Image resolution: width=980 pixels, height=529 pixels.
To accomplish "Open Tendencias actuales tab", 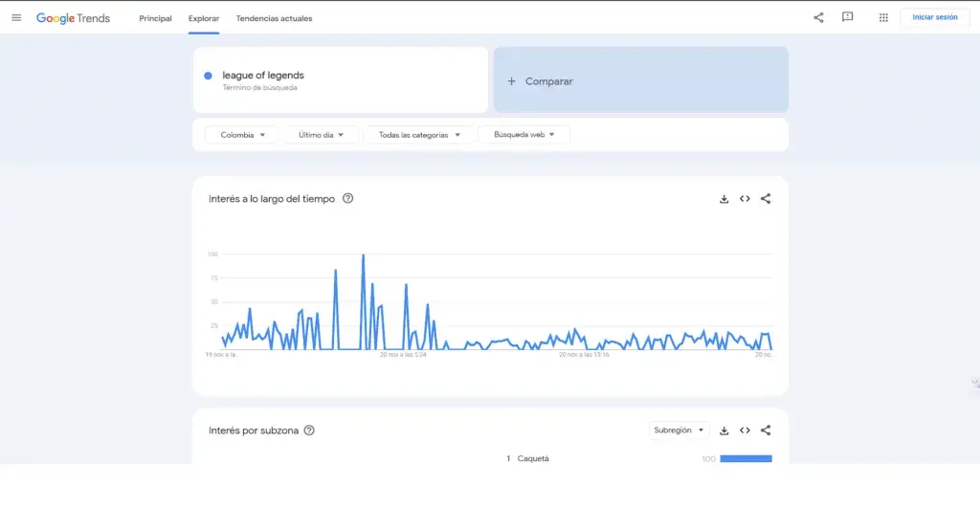I will coord(274,18).
